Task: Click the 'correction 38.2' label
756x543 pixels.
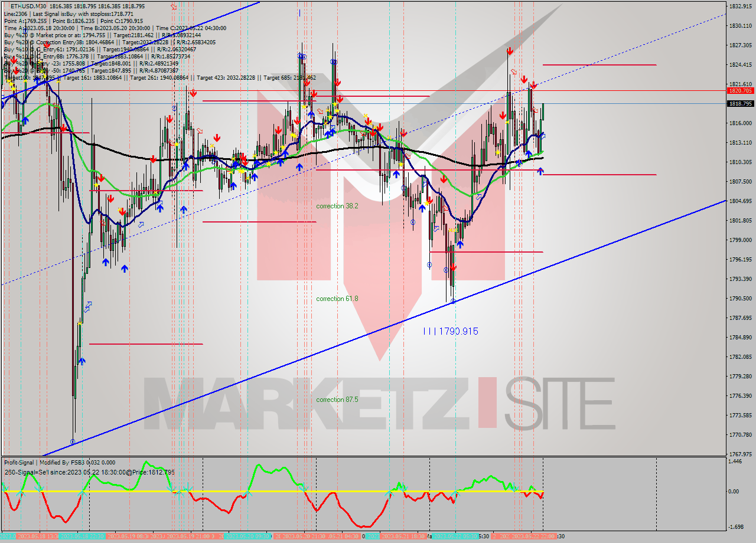Action: [x=337, y=206]
